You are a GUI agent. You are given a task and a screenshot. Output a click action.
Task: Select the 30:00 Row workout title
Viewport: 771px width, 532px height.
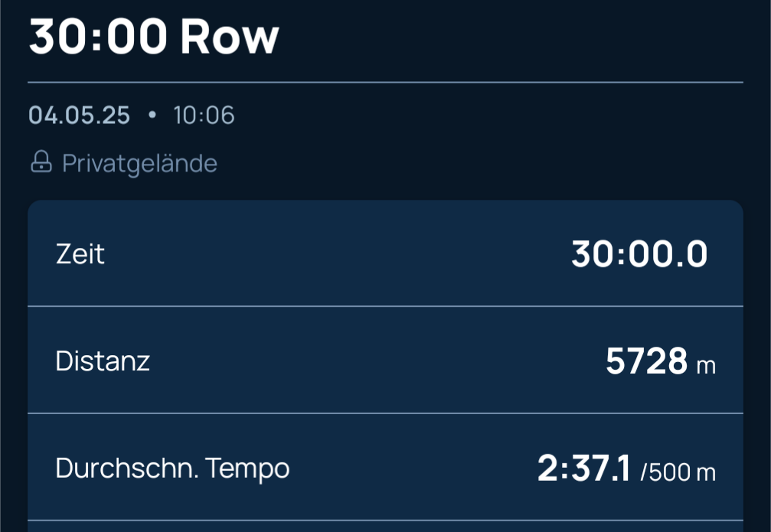(154, 37)
